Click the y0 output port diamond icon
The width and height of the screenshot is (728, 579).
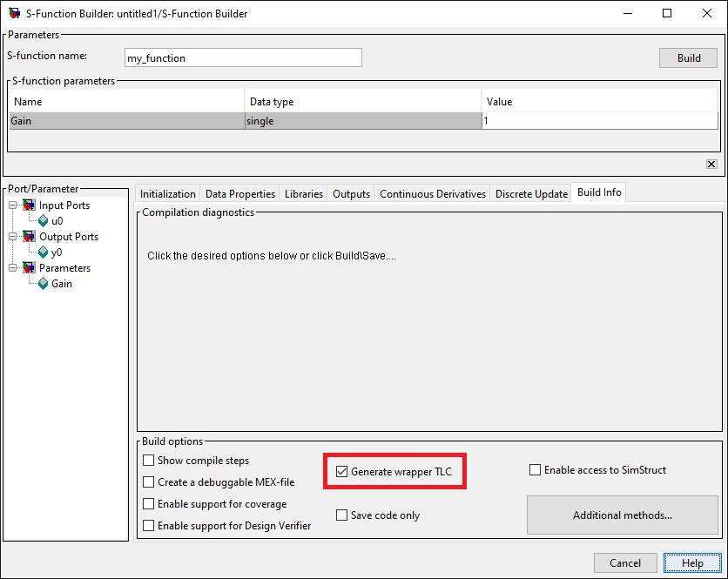click(44, 252)
